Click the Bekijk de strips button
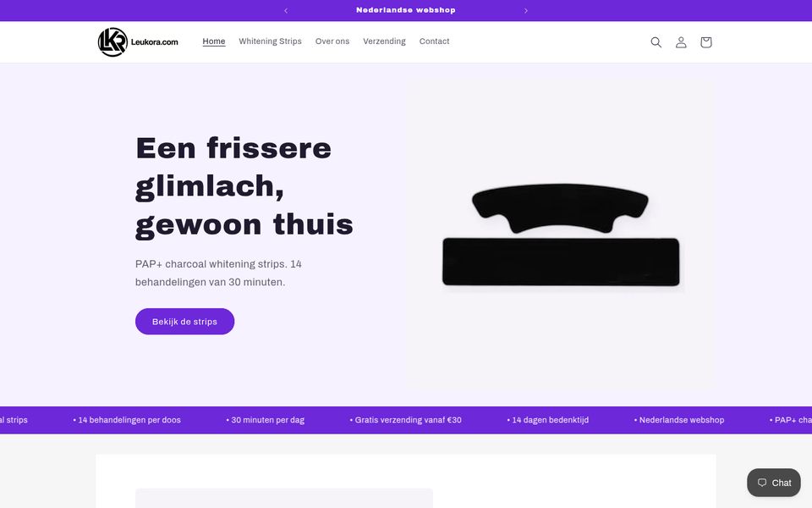 click(x=185, y=322)
